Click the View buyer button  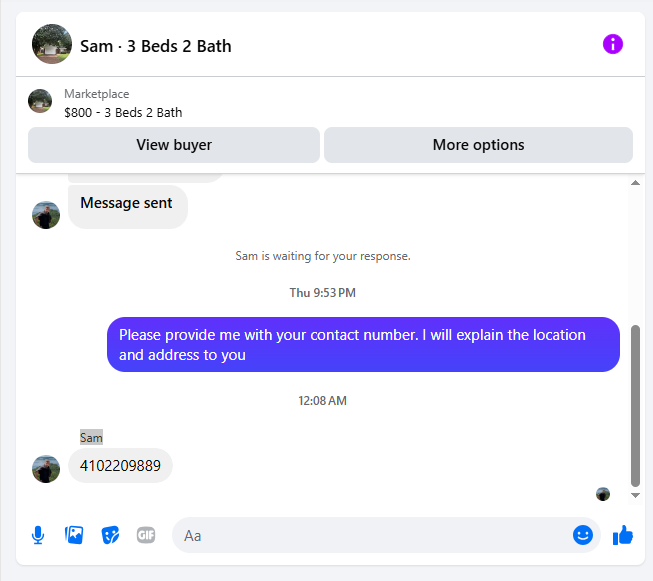tap(174, 145)
